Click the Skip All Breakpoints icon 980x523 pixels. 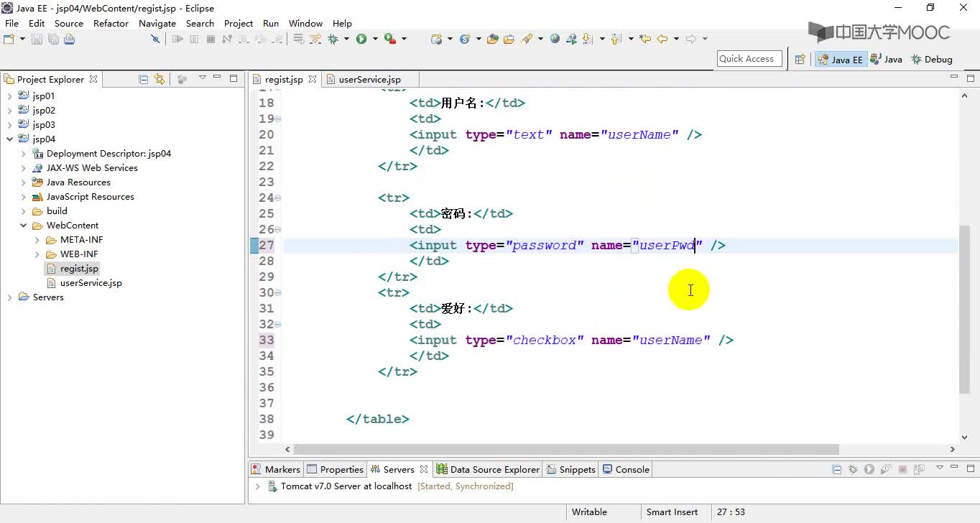(x=154, y=39)
